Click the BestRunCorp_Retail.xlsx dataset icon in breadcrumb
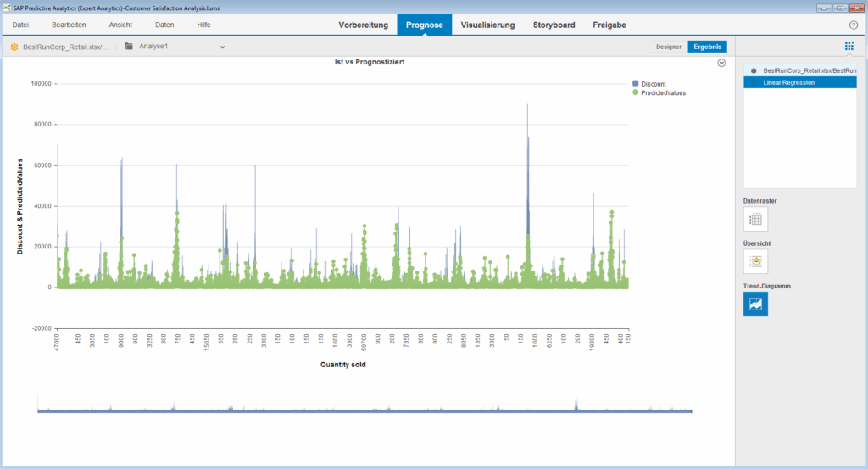Screen dimensions: 868x469 click(14, 47)
